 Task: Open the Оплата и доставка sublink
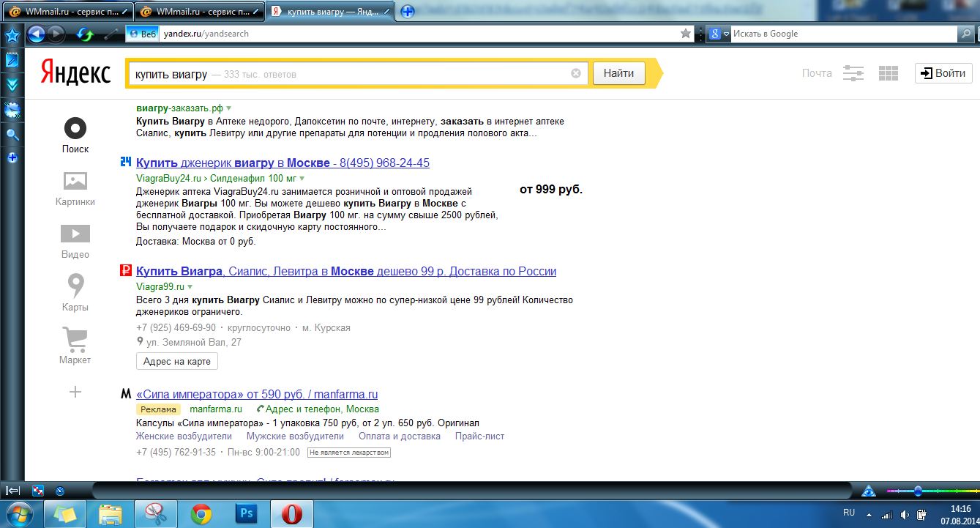(x=400, y=436)
